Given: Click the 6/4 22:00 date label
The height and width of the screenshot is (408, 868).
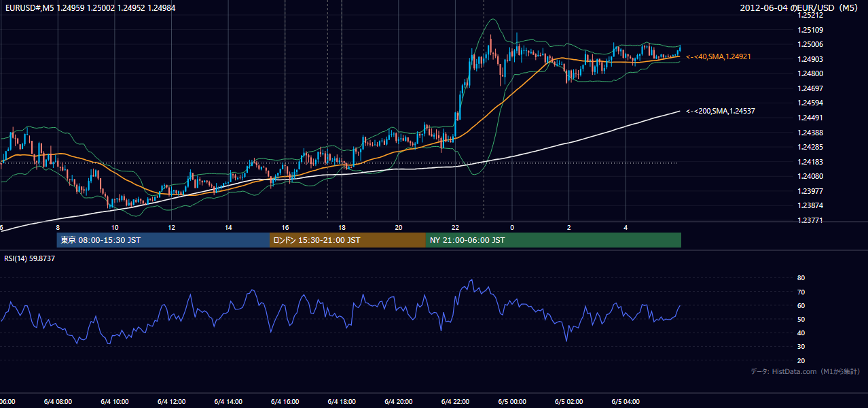Looking at the screenshot, I should (x=455, y=401).
